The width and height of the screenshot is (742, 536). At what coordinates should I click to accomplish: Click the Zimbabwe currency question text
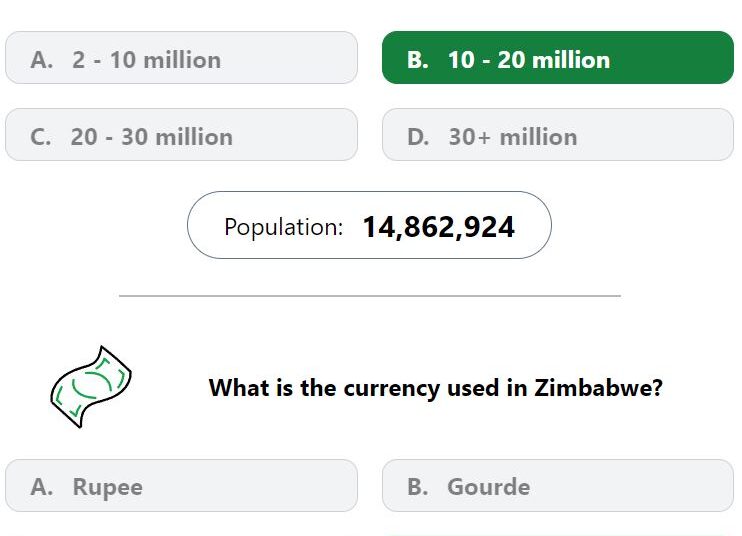pos(436,388)
